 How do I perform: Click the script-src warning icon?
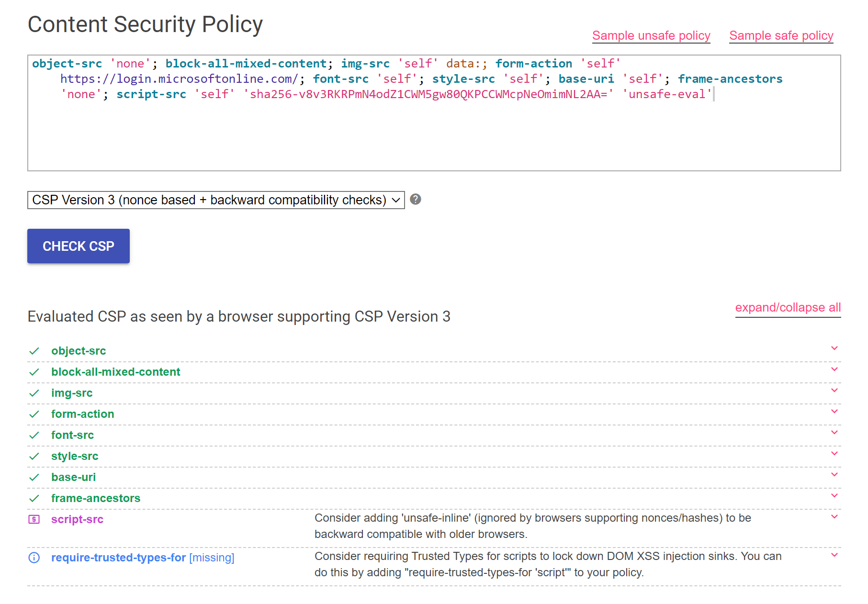click(34, 519)
